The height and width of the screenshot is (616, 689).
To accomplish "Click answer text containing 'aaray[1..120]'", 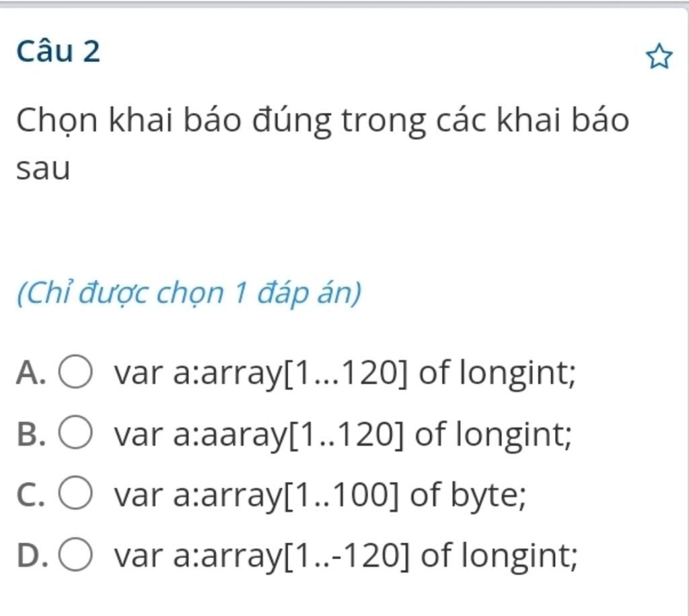I will coord(343,434).
